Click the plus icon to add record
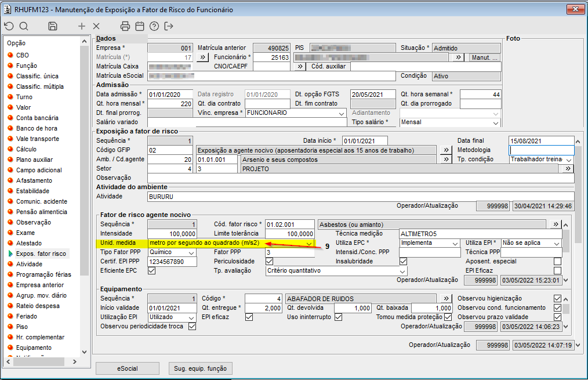588x380 pixels. pos(82,26)
